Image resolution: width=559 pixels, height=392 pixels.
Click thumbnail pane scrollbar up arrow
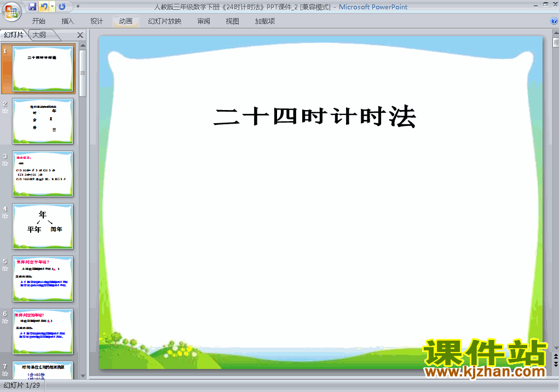[83, 45]
